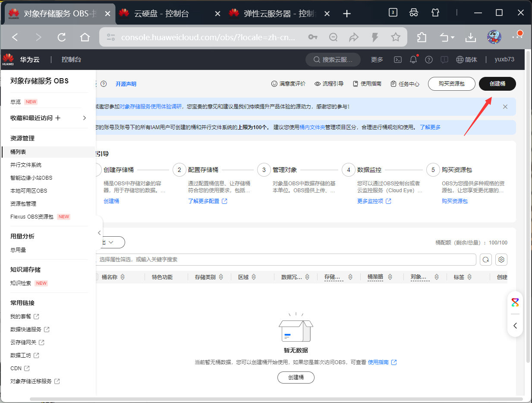Image resolution: width=532 pixels, height=403 pixels.
Task: Click the browser address bar URL
Action: coord(208,38)
